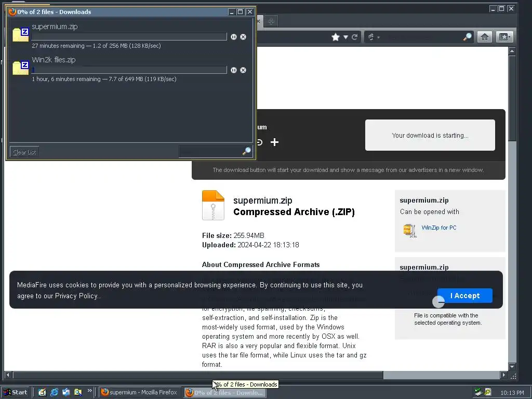
Task: Click the supermium.zip download progress bar
Action: coord(129,37)
